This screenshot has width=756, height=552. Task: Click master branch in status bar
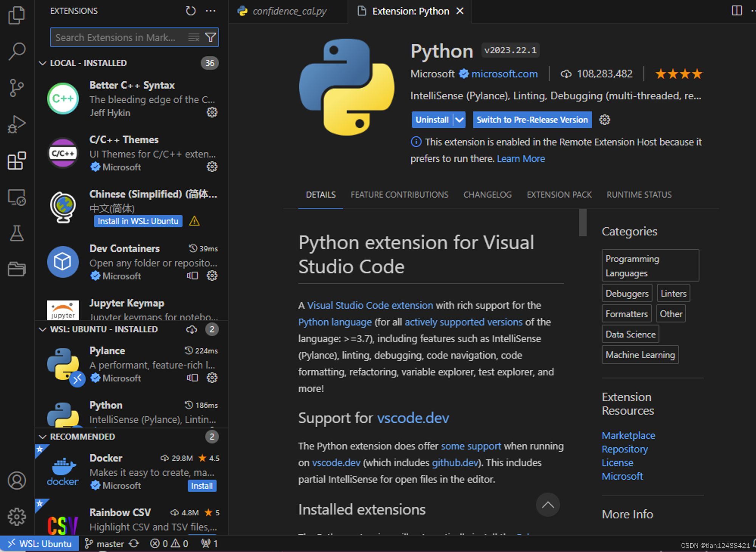point(105,544)
